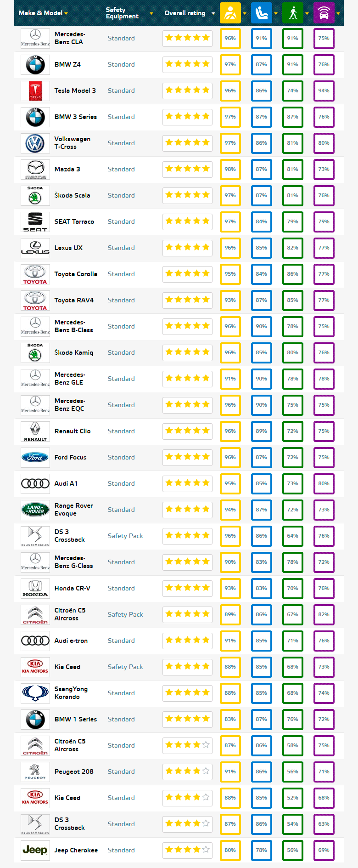This screenshot has width=358, height=868.
Task: Open the Toyota Corolla result link
Action: click(x=76, y=274)
